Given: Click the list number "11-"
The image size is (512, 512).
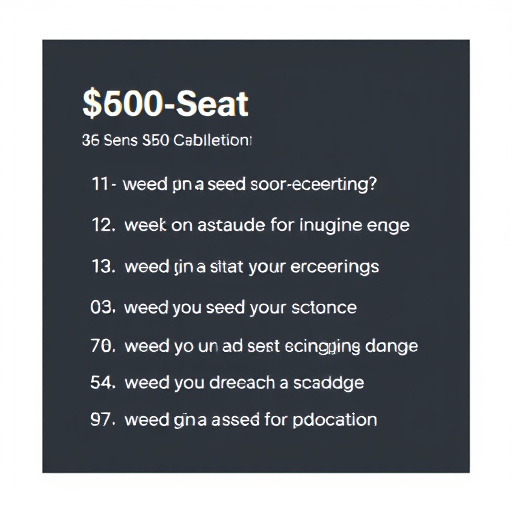Looking at the screenshot, I should pyautogui.click(x=104, y=184).
